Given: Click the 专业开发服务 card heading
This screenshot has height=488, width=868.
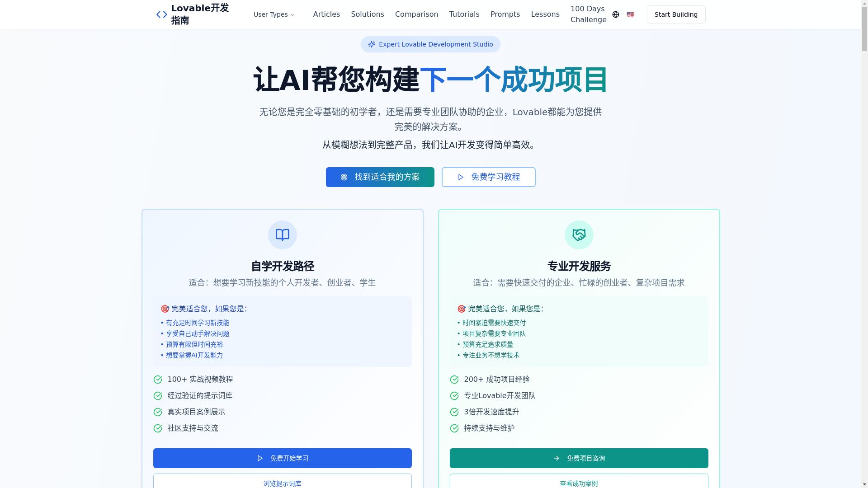Looking at the screenshot, I should 579,267.
